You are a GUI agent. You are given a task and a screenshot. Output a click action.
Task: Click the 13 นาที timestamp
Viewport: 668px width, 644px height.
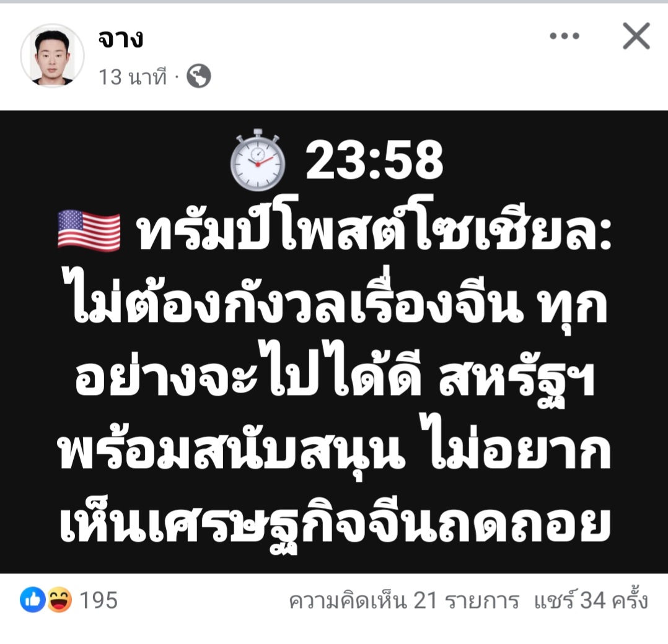[133, 77]
